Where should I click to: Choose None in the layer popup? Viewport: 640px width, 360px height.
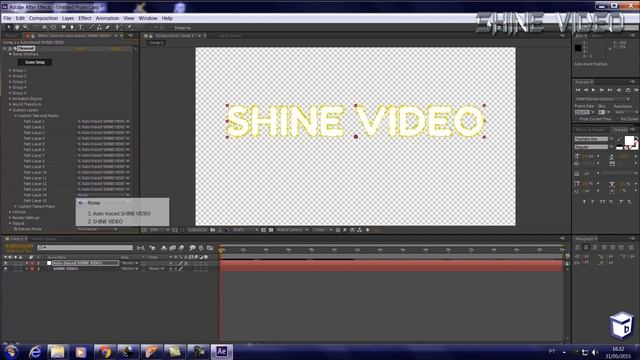pos(93,203)
